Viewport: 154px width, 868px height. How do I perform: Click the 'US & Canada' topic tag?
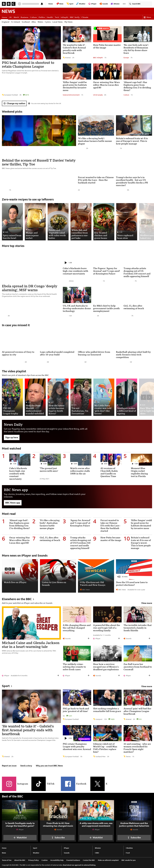coord(98,95)
